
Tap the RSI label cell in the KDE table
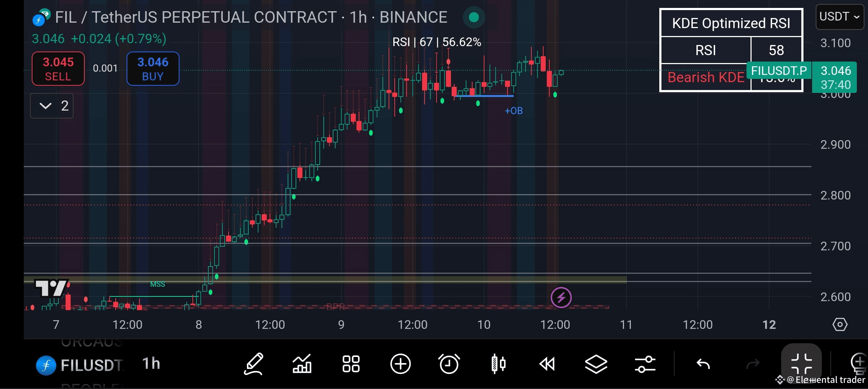tap(705, 50)
